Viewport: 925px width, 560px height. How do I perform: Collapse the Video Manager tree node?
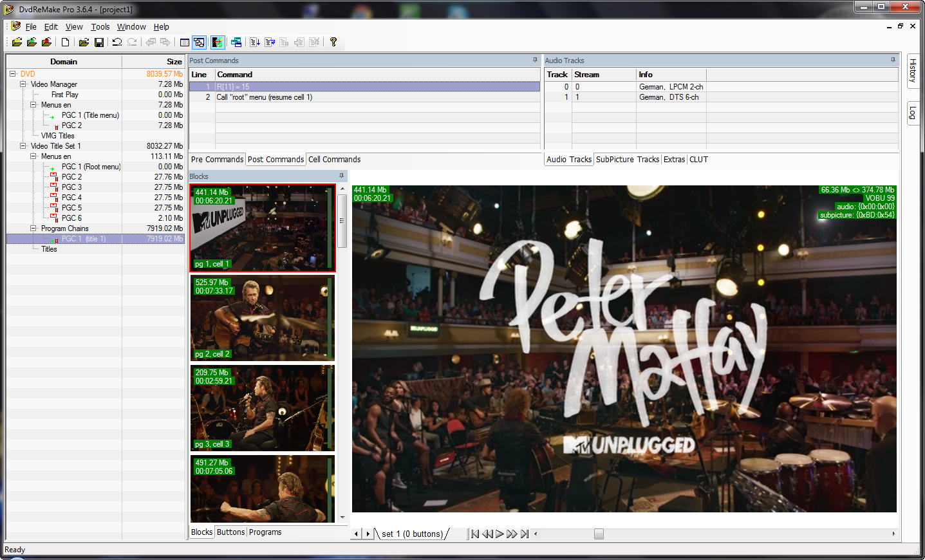click(x=23, y=84)
